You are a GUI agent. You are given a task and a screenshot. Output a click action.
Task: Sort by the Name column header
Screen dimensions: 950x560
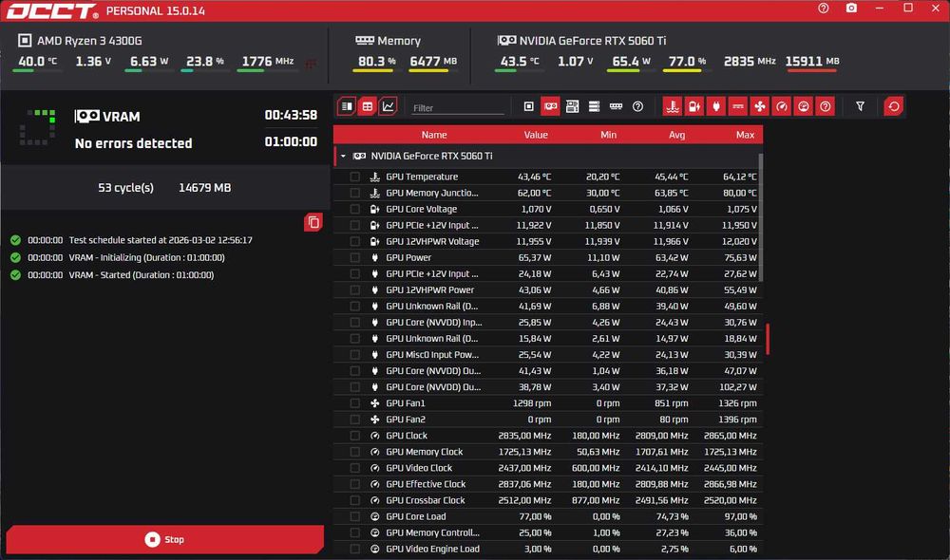pyautogui.click(x=434, y=135)
